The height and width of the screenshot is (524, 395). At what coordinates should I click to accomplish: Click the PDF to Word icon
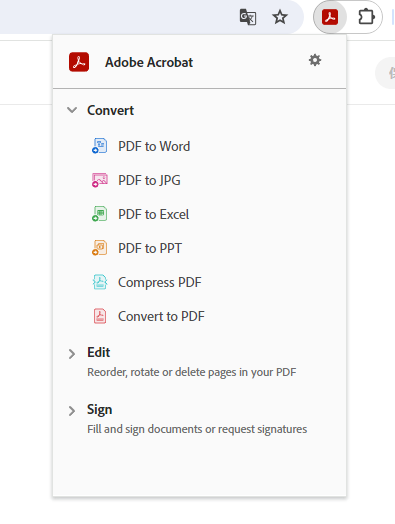[x=100, y=146]
